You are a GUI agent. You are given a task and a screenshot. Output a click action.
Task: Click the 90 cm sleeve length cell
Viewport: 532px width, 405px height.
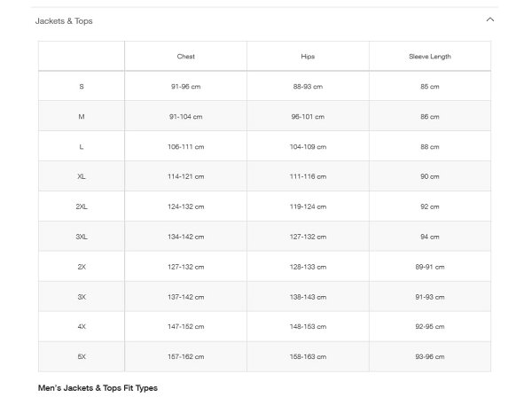tap(430, 177)
